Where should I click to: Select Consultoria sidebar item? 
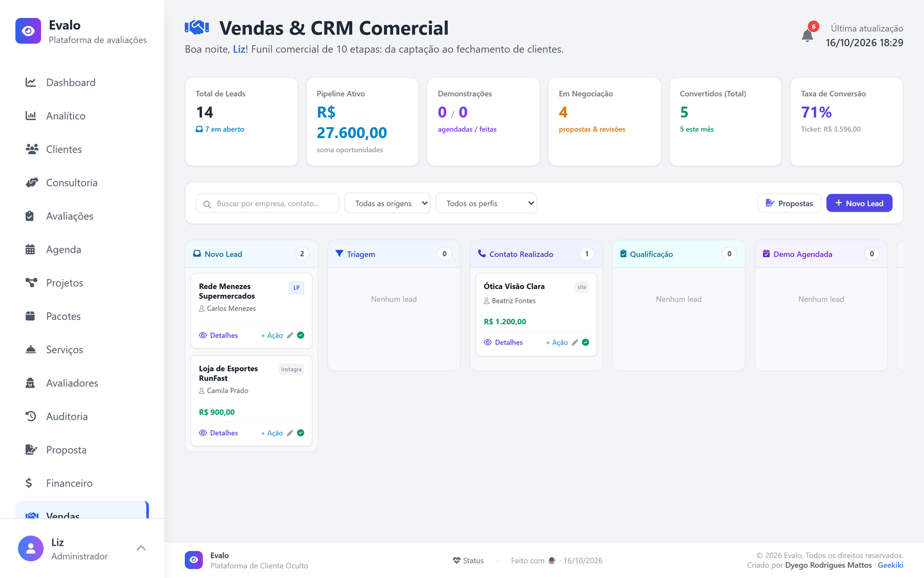click(82, 183)
